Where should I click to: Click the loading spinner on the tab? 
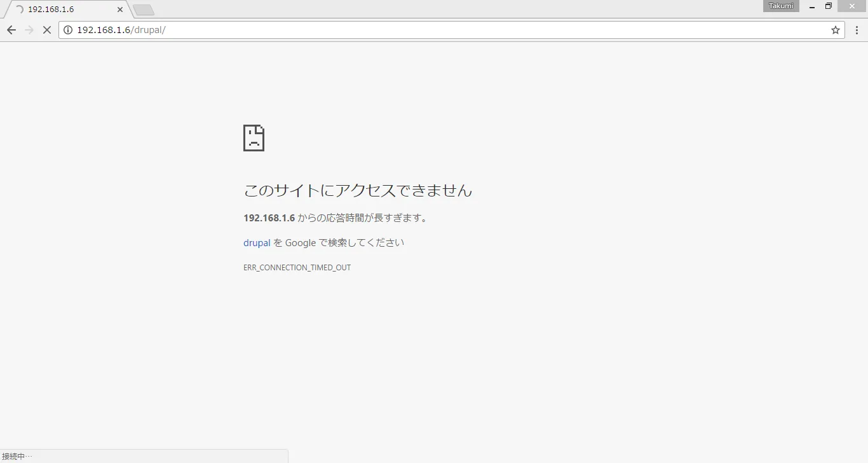click(19, 10)
